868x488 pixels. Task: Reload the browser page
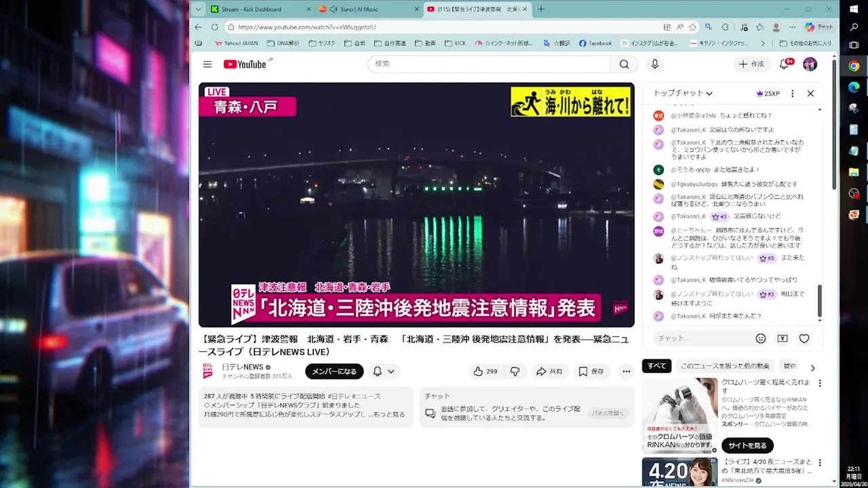coord(214,27)
